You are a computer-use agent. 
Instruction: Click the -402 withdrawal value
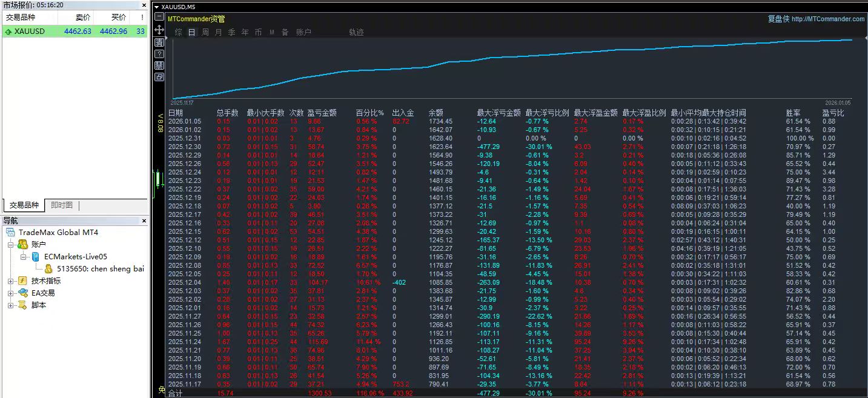pos(399,282)
